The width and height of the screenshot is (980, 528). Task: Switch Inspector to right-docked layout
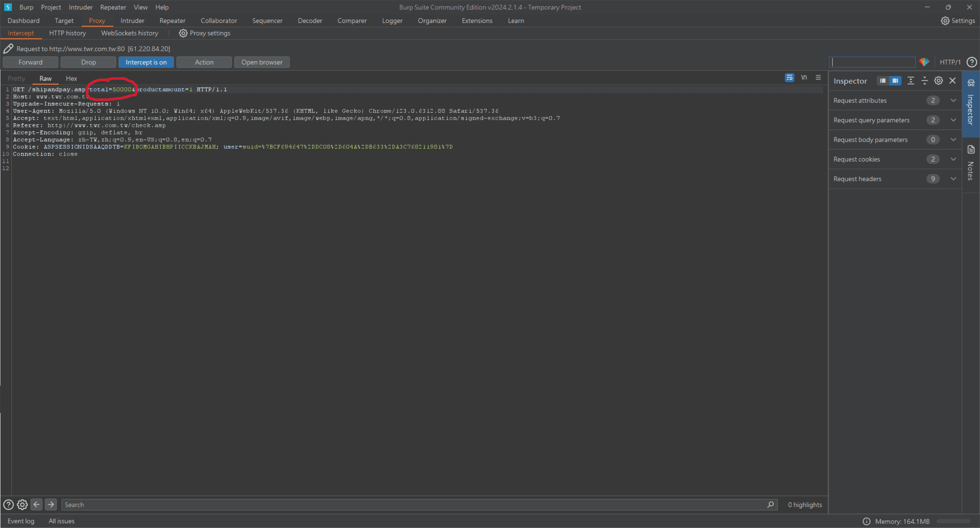[x=895, y=81]
